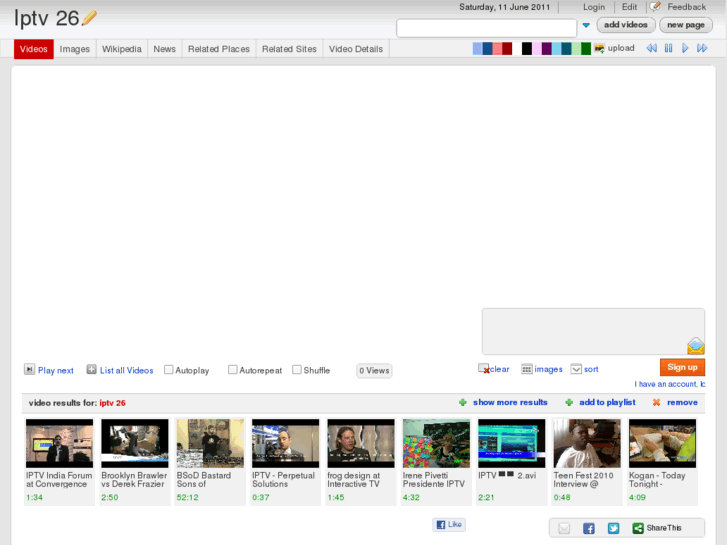This screenshot has height=545, width=727.
Task: Click the red x remove icon
Action: pos(656,402)
